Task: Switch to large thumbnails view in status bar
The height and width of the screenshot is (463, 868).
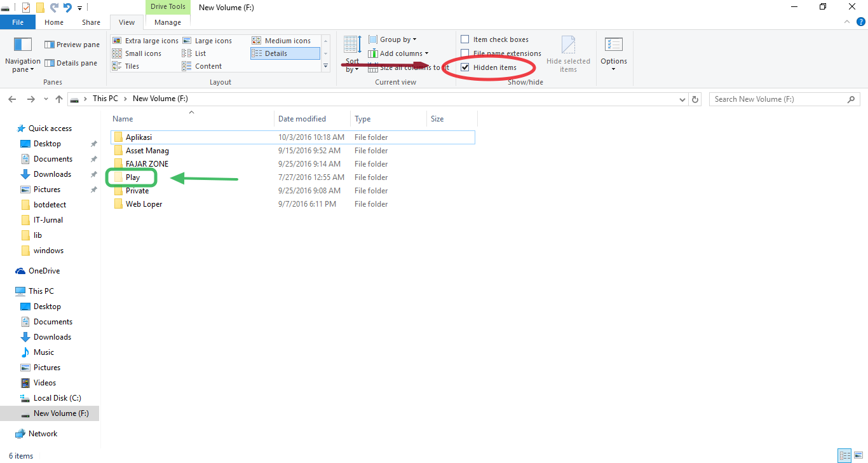Action: (x=857, y=455)
